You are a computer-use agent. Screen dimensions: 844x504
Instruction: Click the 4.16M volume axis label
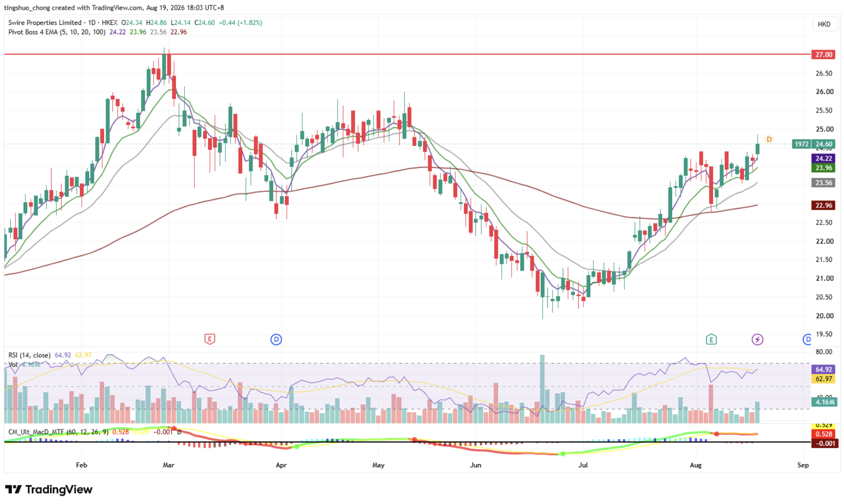tap(824, 402)
